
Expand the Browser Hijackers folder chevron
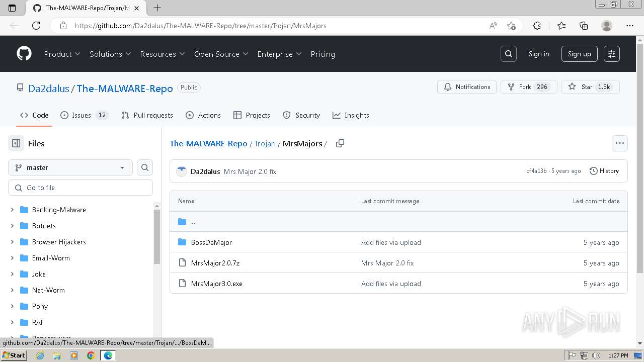(x=12, y=242)
